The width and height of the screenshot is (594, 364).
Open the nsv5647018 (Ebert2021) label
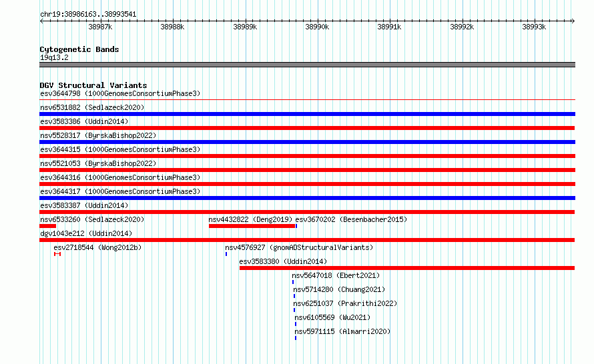coord(336,275)
